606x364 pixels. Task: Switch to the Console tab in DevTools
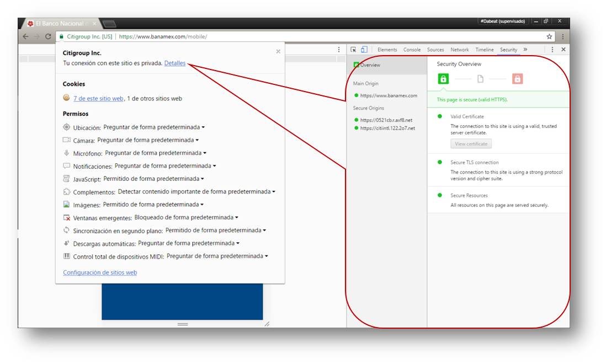[x=412, y=50]
